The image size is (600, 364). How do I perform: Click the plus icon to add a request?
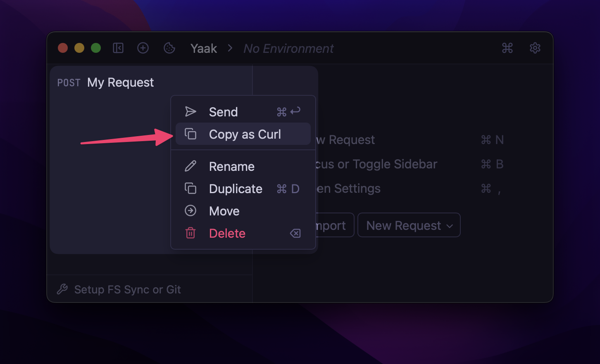pyautogui.click(x=143, y=48)
